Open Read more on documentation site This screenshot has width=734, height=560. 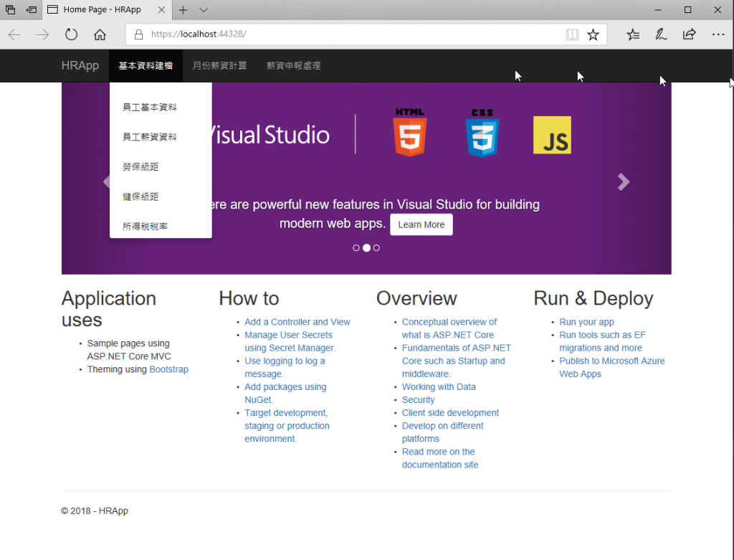[440, 458]
